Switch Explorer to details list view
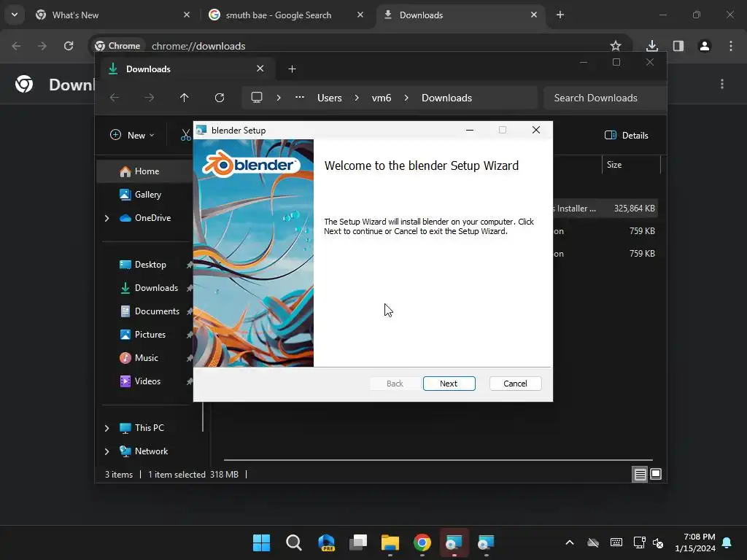 coord(640,474)
